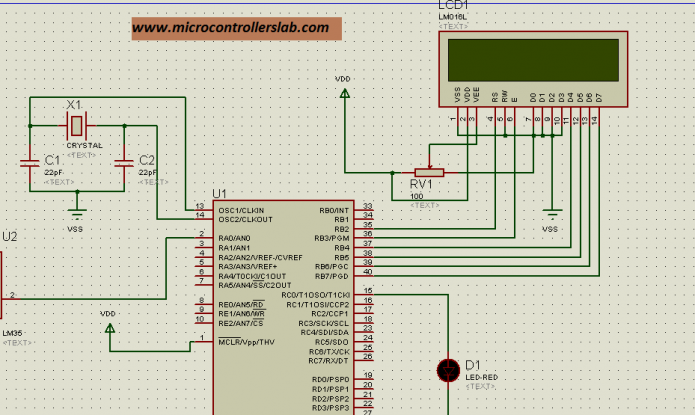Click the RA1/AN1 pin name
Image resolution: width=695 pixels, height=415 pixels.
(234, 248)
